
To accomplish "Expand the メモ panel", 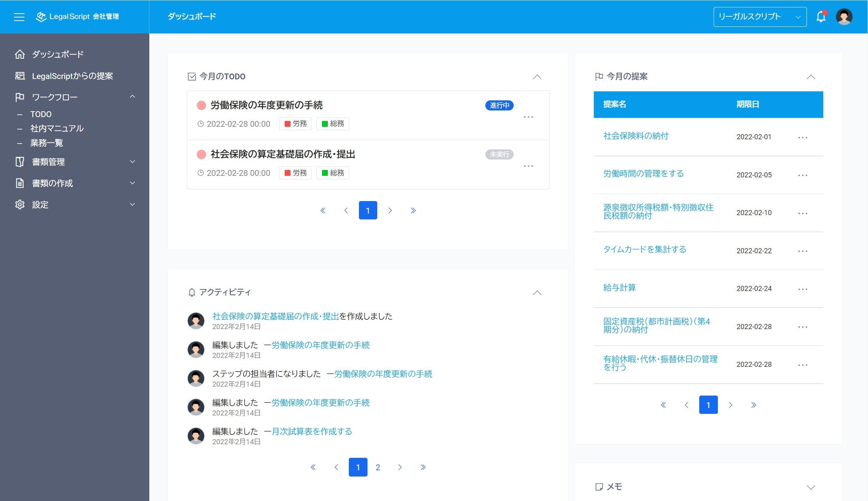I will (810, 487).
